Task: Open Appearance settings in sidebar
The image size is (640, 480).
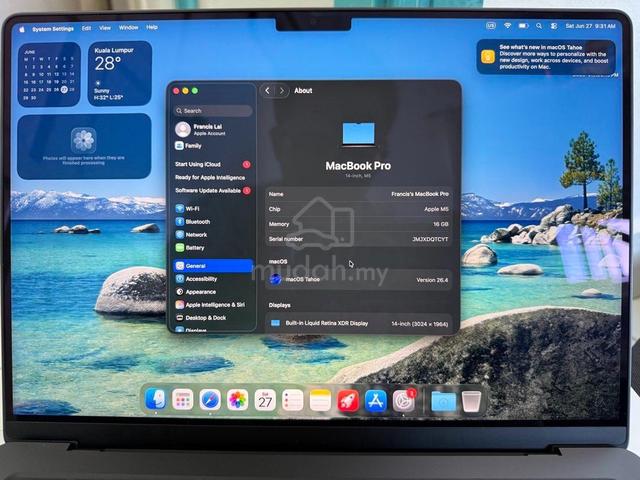Action: pyautogui.click(x=213, y=292)
